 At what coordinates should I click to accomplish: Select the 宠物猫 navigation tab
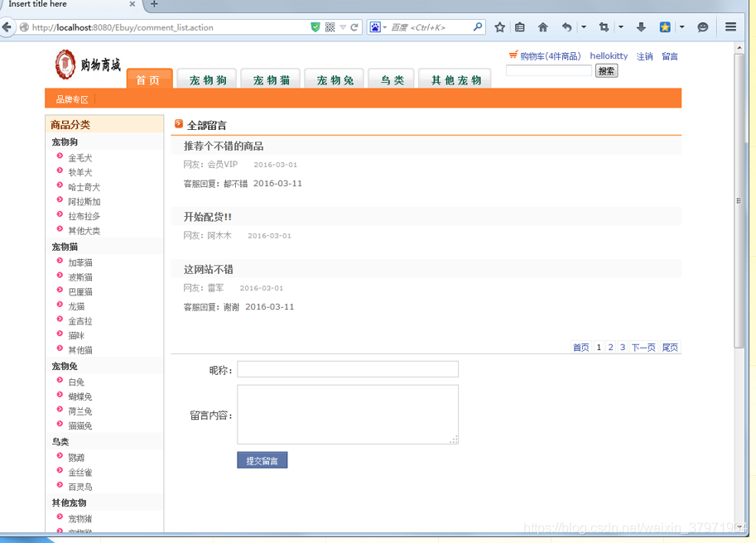(271, 79)
